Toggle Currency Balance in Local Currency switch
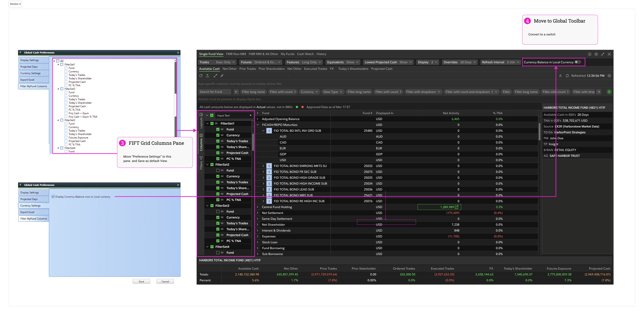Image resolution: width=644 pixels, height=315 pixels. tap(577, 62)
